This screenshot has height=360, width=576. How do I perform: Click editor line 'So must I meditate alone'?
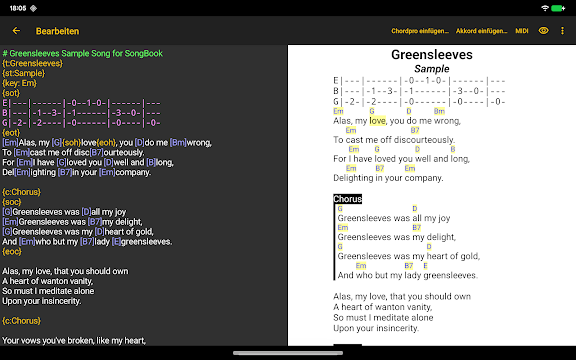pyautogui.click(x=48, y=291)
